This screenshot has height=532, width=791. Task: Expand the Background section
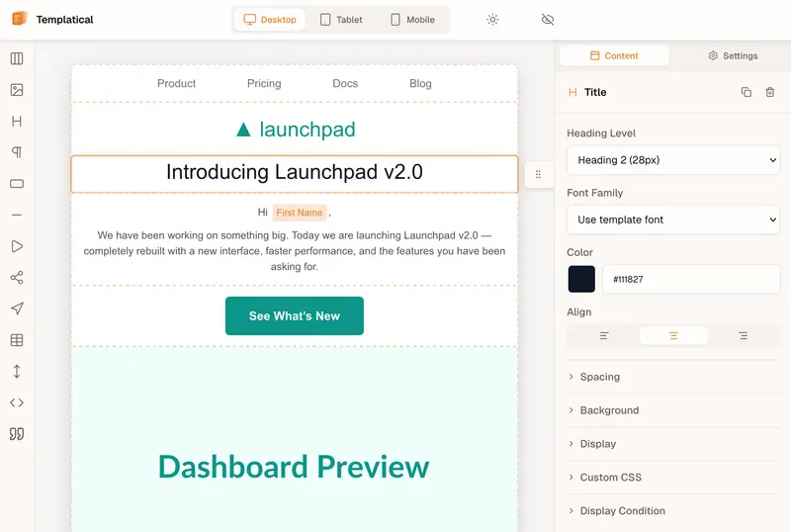click(x=673, y=410)
